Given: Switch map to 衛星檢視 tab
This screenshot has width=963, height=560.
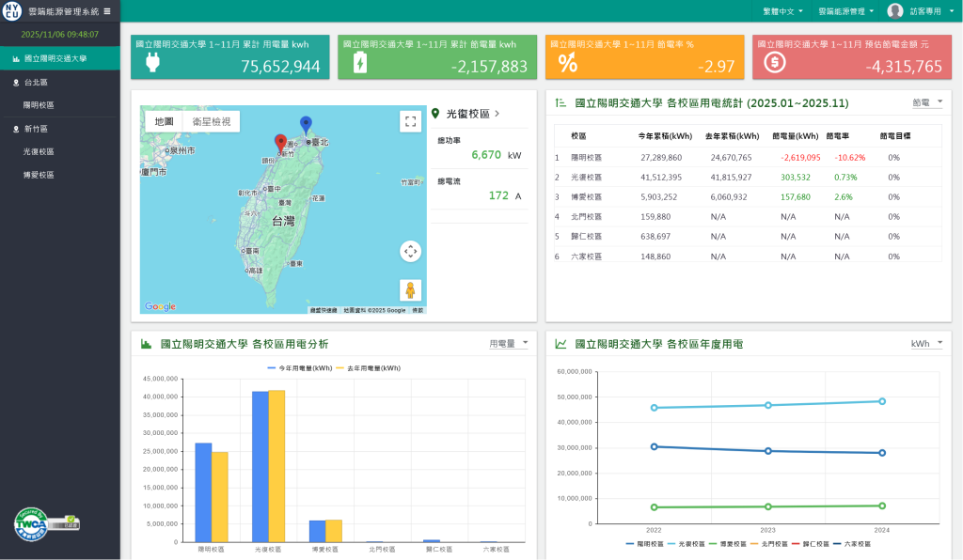Looking at the screenshot, I should pyautogui.click(x=212, y=121).
